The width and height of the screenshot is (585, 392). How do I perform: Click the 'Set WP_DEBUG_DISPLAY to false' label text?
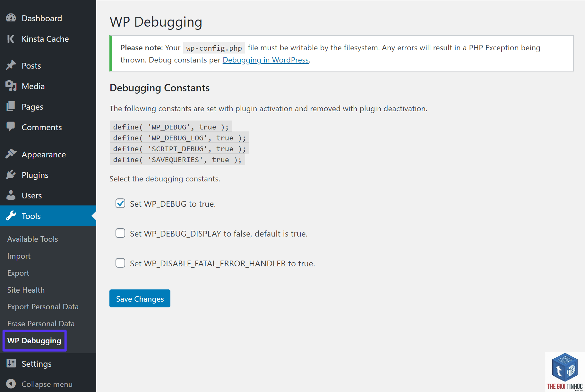point(219,234)
